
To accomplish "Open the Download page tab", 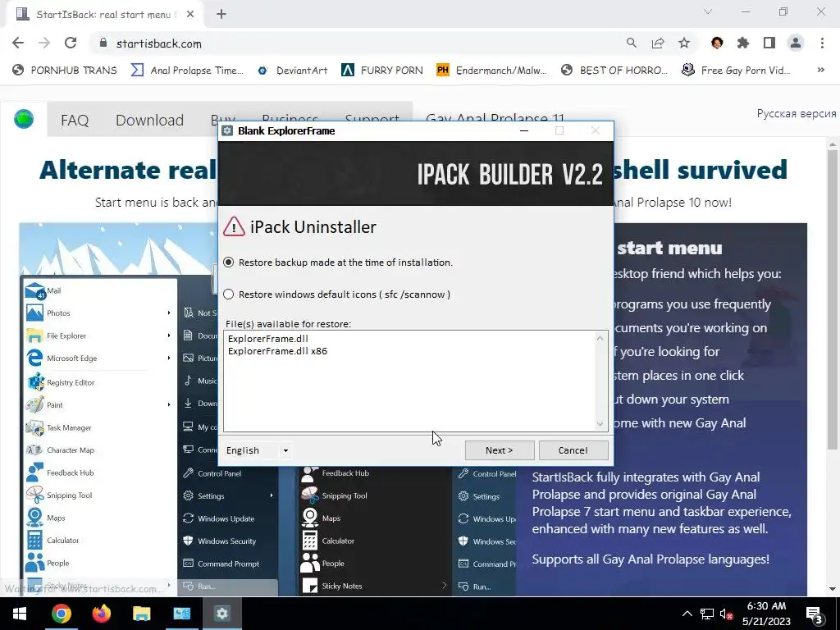I will click(x=149, y=120).
